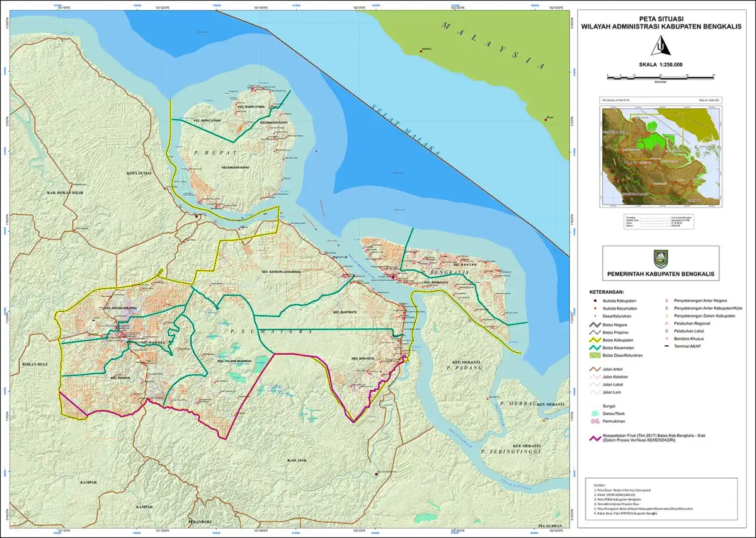Click the north arrow compass symbol
Screen dimensions: 756x538
[660, 45]
